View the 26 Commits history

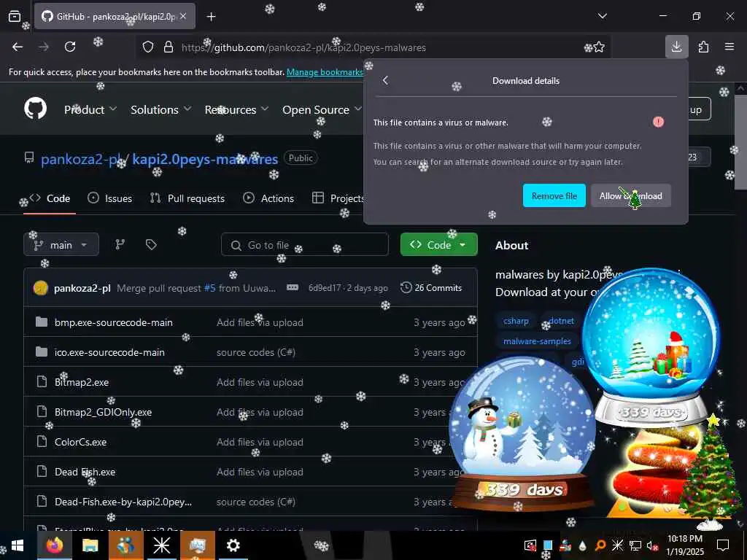431,287
